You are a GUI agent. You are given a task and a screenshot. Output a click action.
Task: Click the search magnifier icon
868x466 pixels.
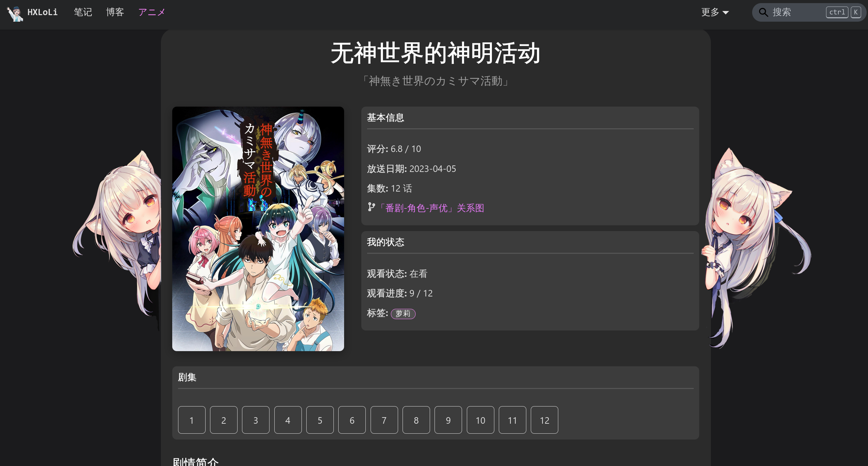(763, 12)
